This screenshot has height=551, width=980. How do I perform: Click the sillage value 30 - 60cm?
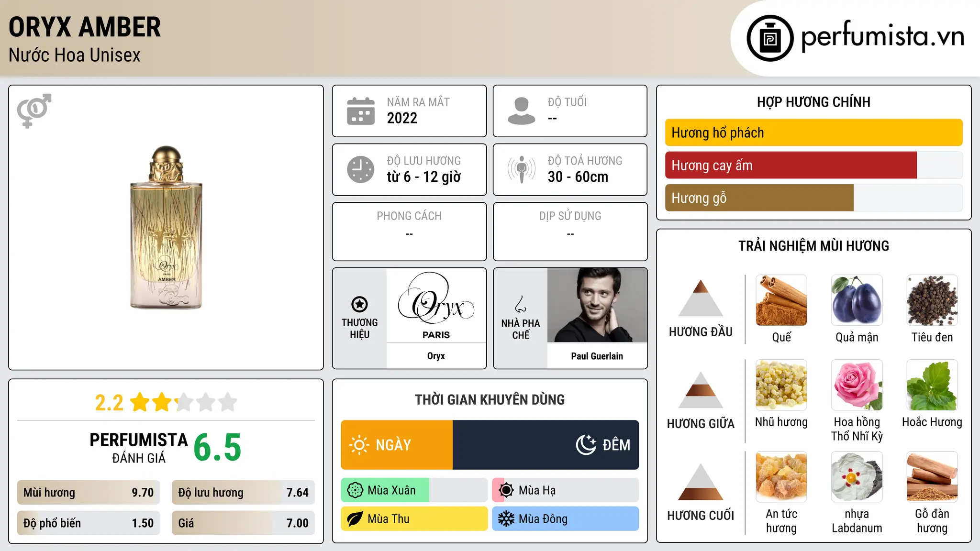click(x=578, y=177)
